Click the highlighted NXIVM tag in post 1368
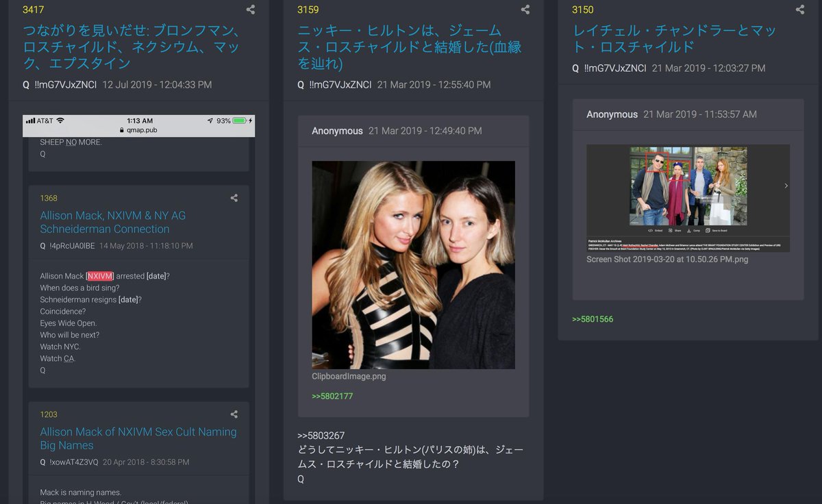This screenshot has height=504, width=822. [99, 276]
